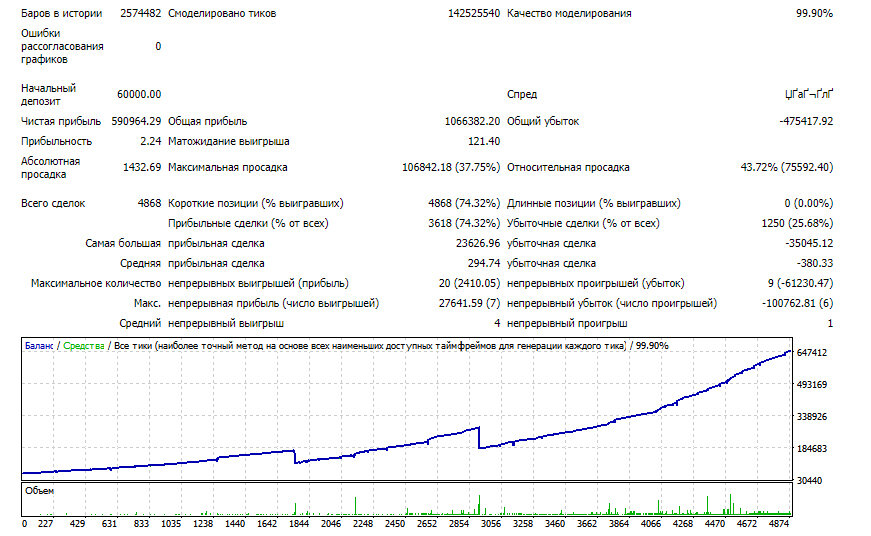Select absolute drawdown value 1432.69
This screenshot has width=871, height=536.
pos(142,167)
